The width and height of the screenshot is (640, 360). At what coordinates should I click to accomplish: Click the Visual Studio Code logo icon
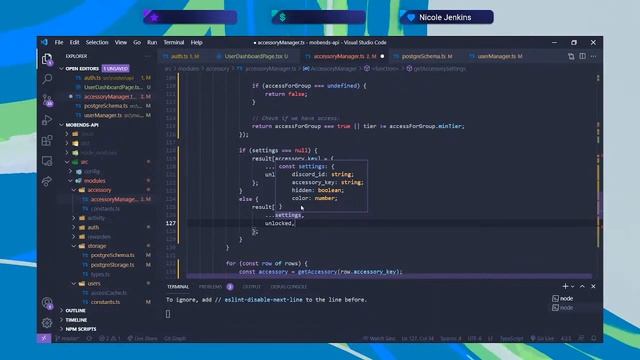point(44,42)
